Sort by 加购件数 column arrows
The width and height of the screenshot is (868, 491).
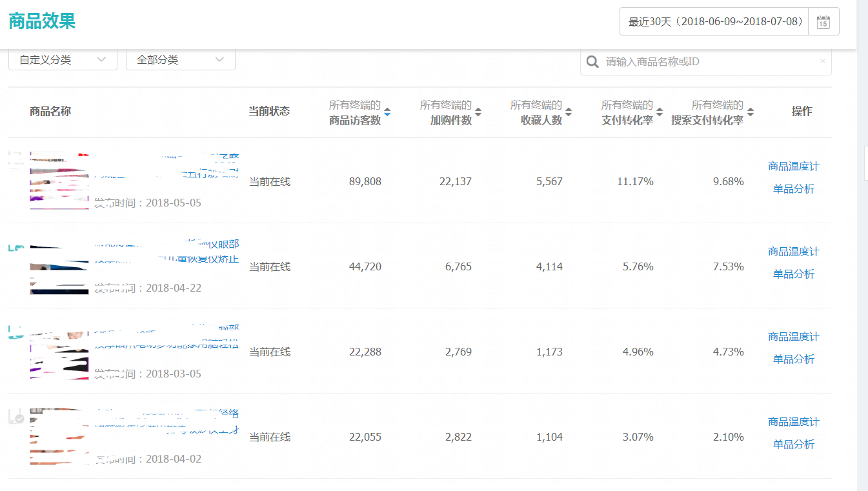click(478, 112)
